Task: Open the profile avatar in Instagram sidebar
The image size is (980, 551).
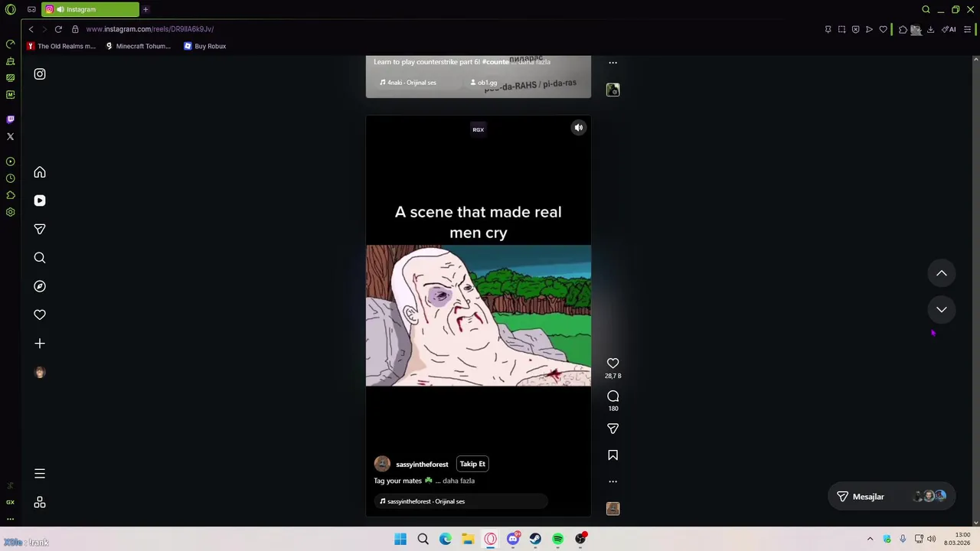Action: pyautogui.click(x=40, y=372)
